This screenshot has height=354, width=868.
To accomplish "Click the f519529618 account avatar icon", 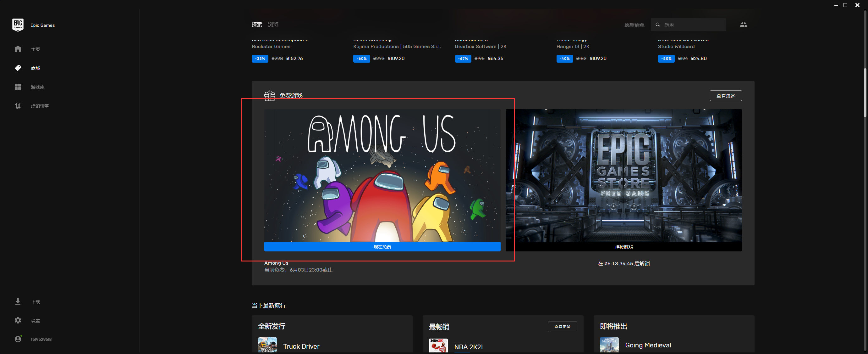I will coord(18,339).
